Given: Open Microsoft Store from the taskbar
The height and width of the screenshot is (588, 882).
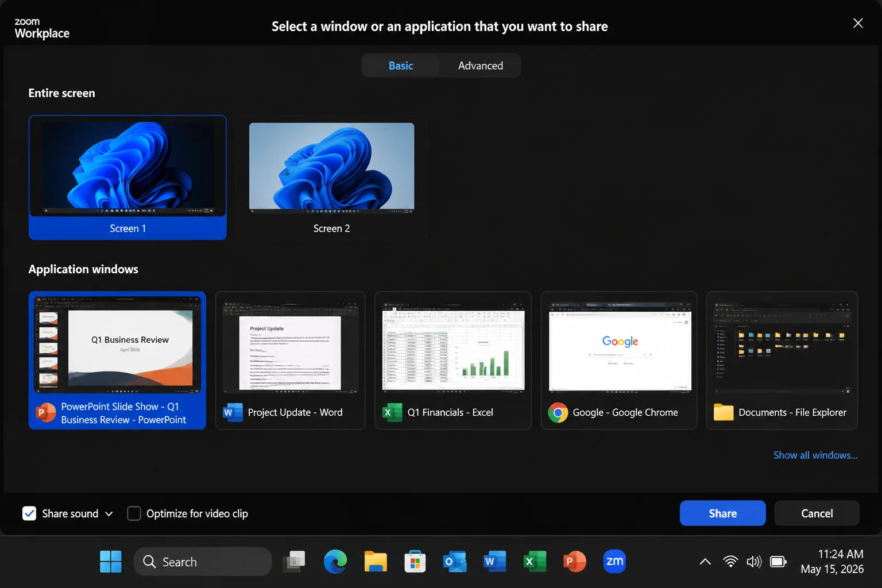Looking at the screenshot, I should click(415, 562).
